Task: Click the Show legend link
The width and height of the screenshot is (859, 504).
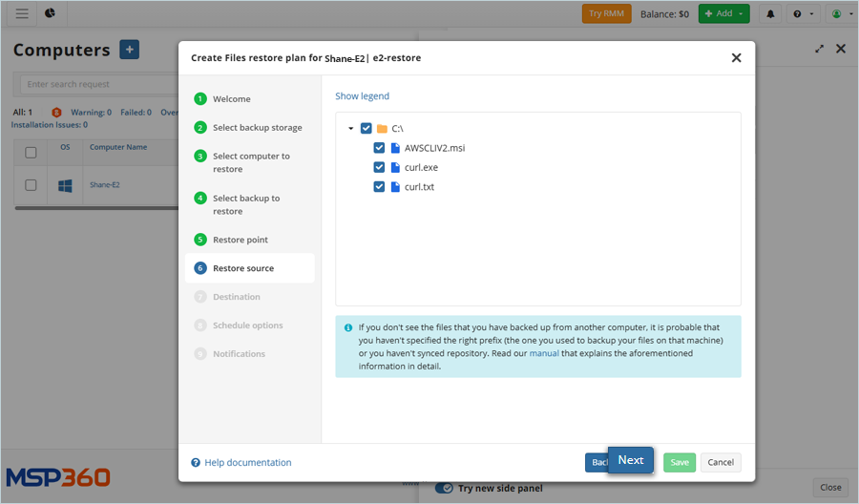Action: click(362, 96)
